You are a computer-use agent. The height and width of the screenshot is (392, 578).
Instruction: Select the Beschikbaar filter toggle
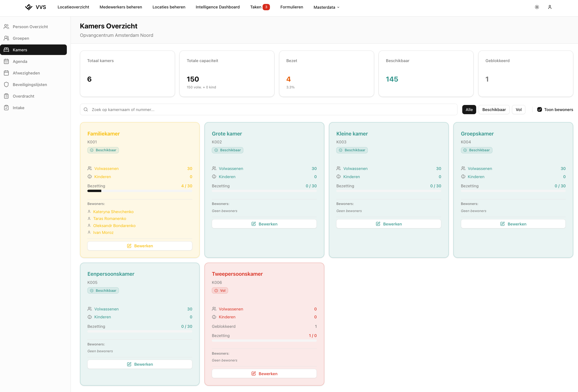coord(494,109)
